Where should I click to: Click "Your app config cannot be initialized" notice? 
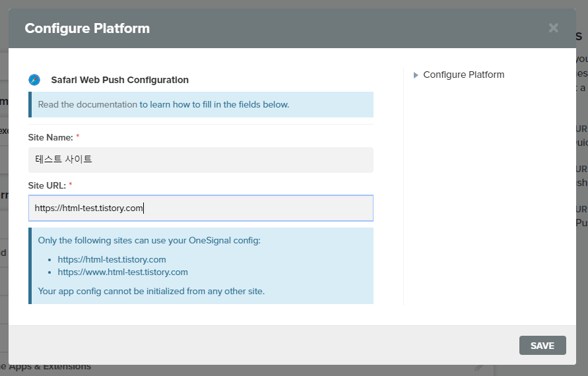(x=151, y=291)
